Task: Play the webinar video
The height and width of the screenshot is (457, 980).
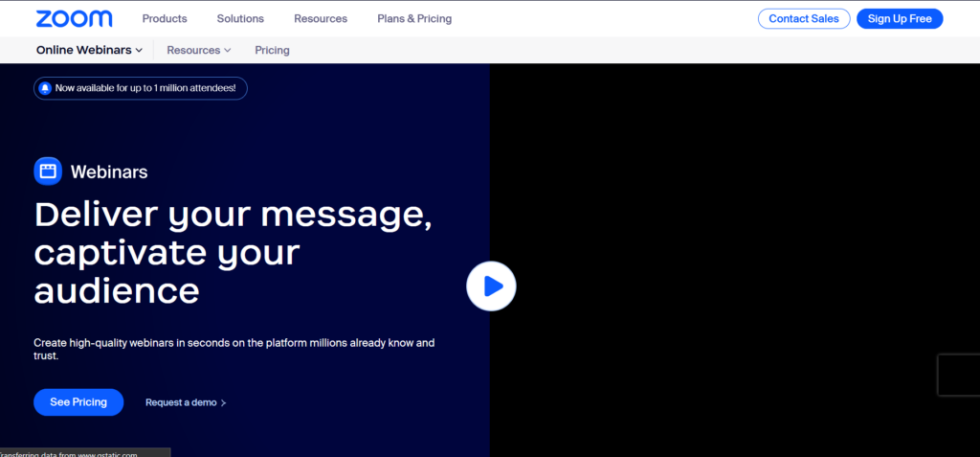Action: [491, 286]
